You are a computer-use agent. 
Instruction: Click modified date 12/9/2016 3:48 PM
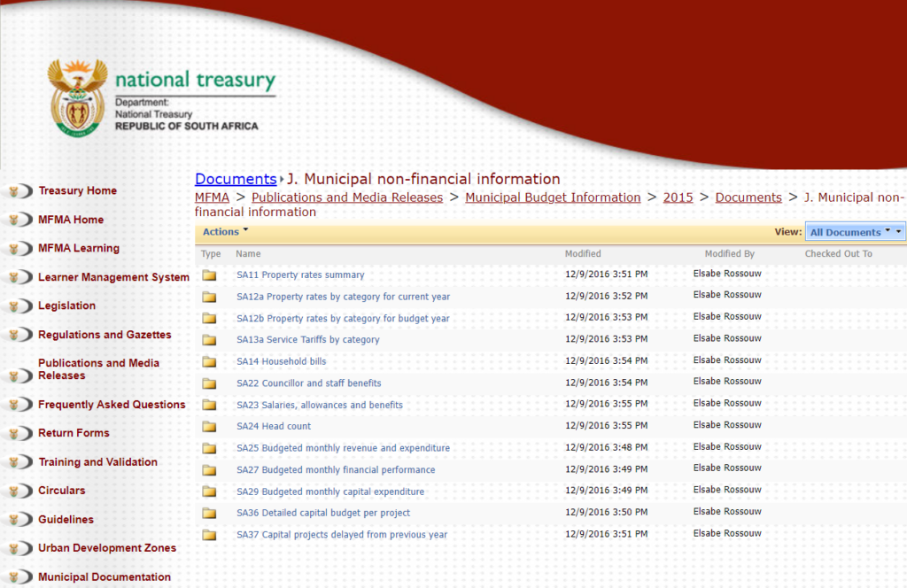coord(606,447)
